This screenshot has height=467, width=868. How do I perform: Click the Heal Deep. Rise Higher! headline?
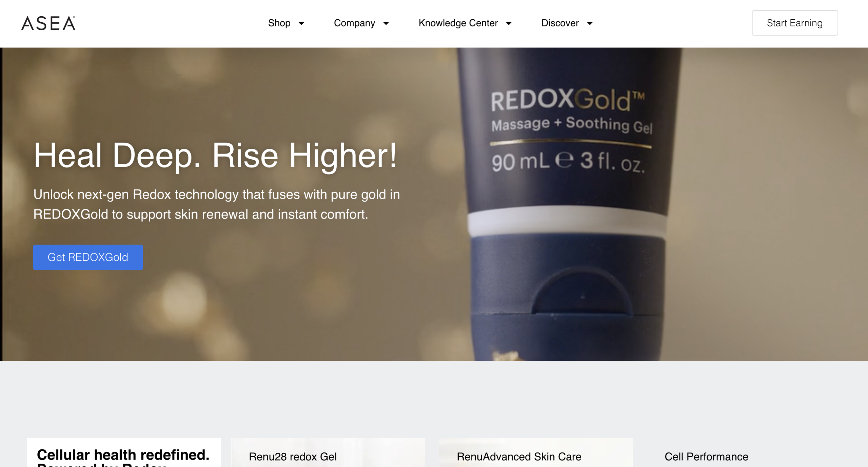(215, 155)
